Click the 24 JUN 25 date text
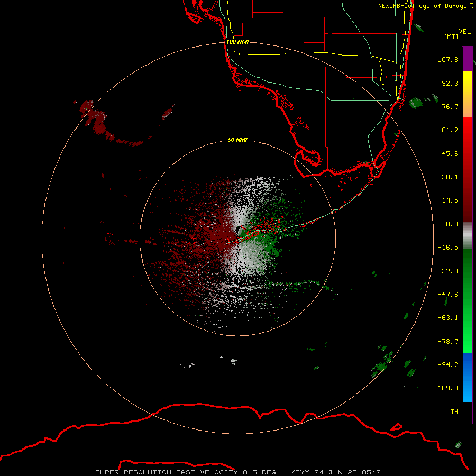The height and width of the screenshot is (476, 476). pyautogui.click(x=336, y=472)
